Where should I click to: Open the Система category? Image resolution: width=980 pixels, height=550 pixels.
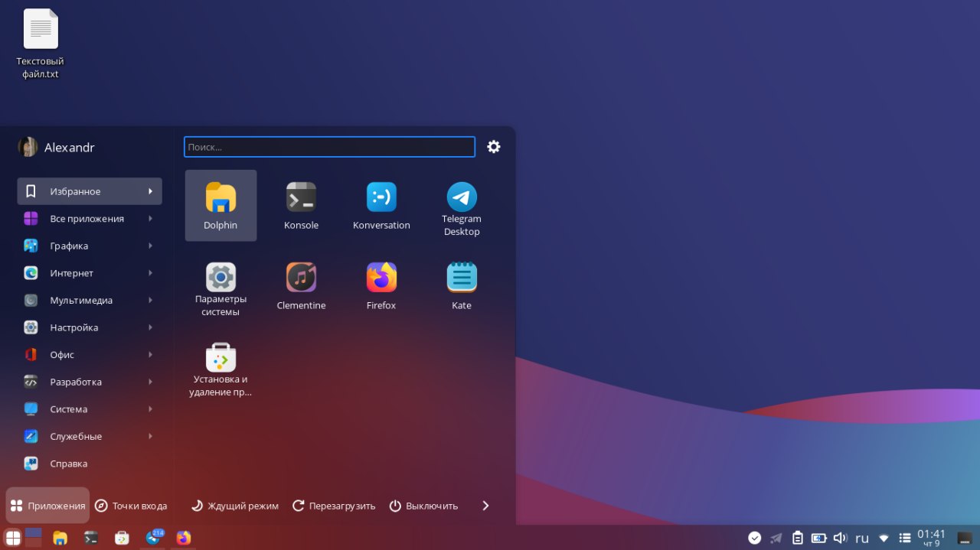point(90,408)
